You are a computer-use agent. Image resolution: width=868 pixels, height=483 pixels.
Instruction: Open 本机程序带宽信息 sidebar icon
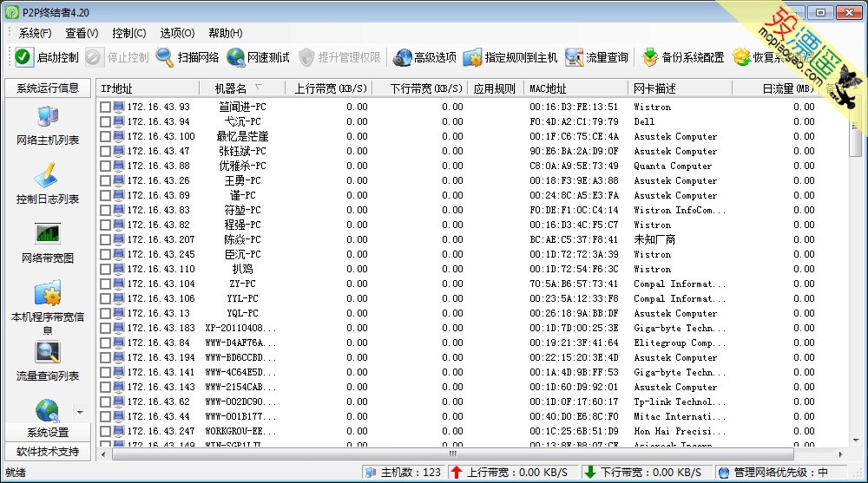pos(48,293)
